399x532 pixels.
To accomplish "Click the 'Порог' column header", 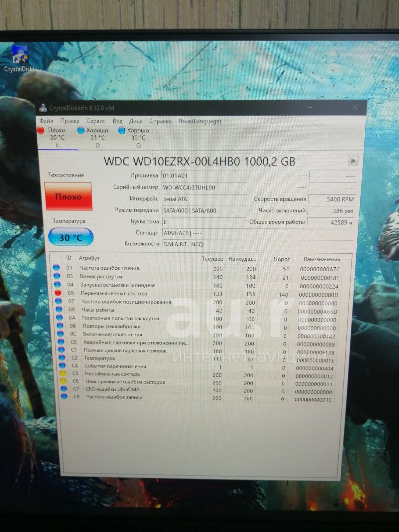I will 281,259.
